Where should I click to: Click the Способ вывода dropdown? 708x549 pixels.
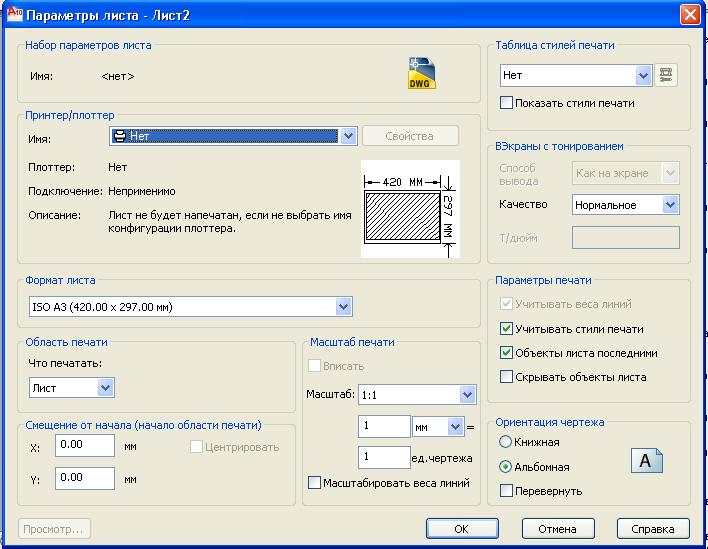click(x=626, y=173)
